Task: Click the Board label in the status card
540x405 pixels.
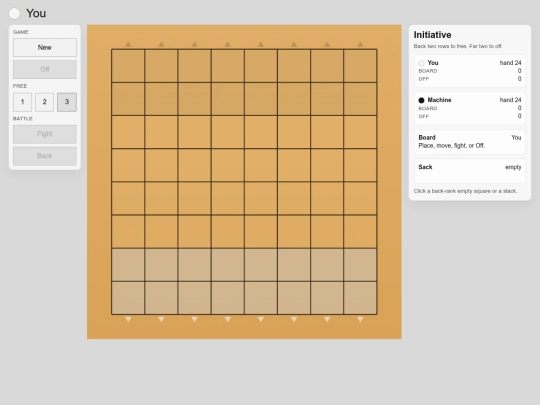Action: (427, 137)
